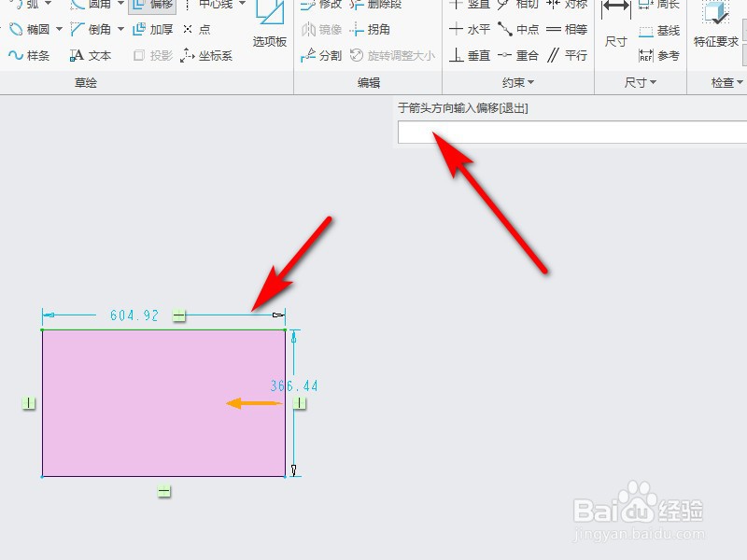Screen dimensions: 747x560
Task: Select the Chamfer (倒角) tool
Action: coord(91,30)
